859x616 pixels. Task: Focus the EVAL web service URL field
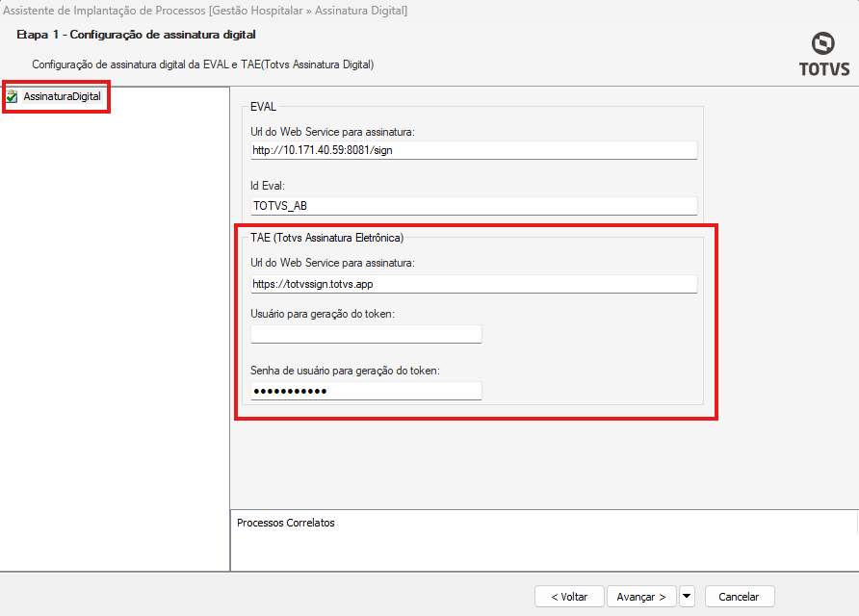[x=472, y=150]
